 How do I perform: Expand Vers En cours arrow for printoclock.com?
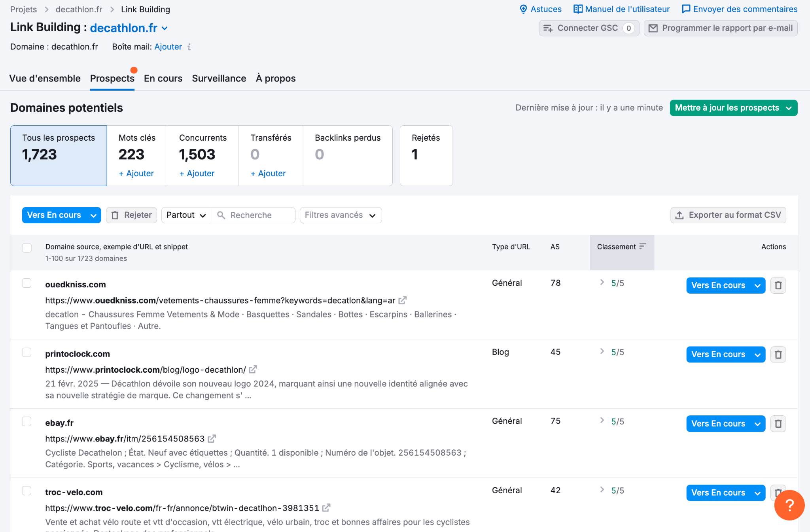758,355
